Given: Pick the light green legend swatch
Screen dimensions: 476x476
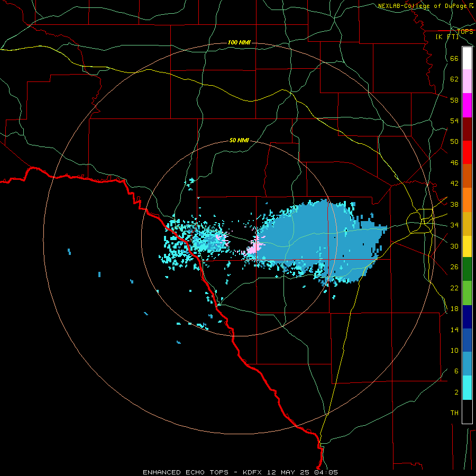Looking at the screenshot, I should (467, 293).
